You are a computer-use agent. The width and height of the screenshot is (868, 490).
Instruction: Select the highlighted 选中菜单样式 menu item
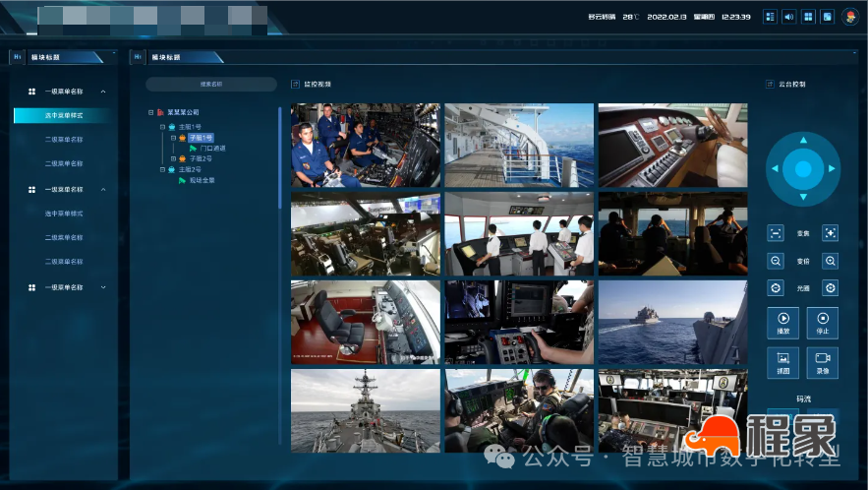pyautogui.click(x=64, y=115)
